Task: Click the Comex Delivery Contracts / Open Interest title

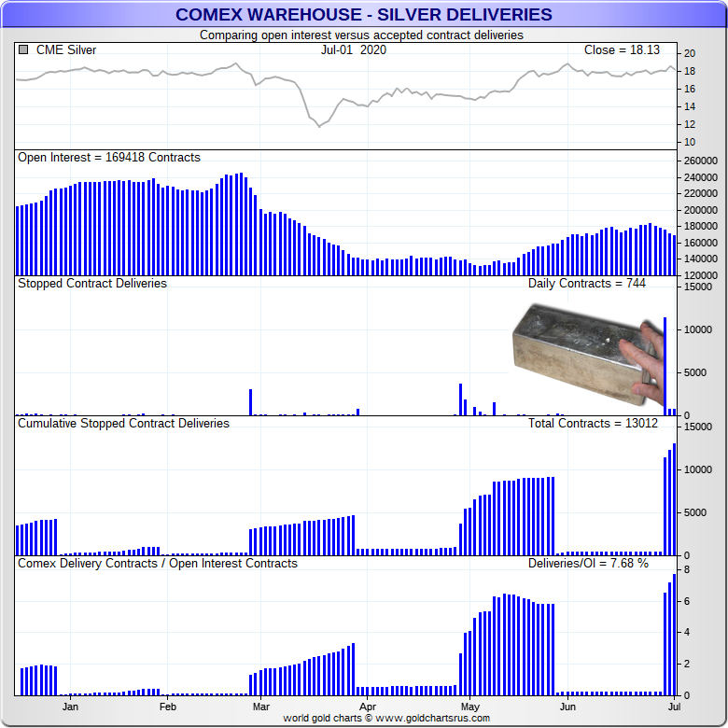Action: click(158, 563)
